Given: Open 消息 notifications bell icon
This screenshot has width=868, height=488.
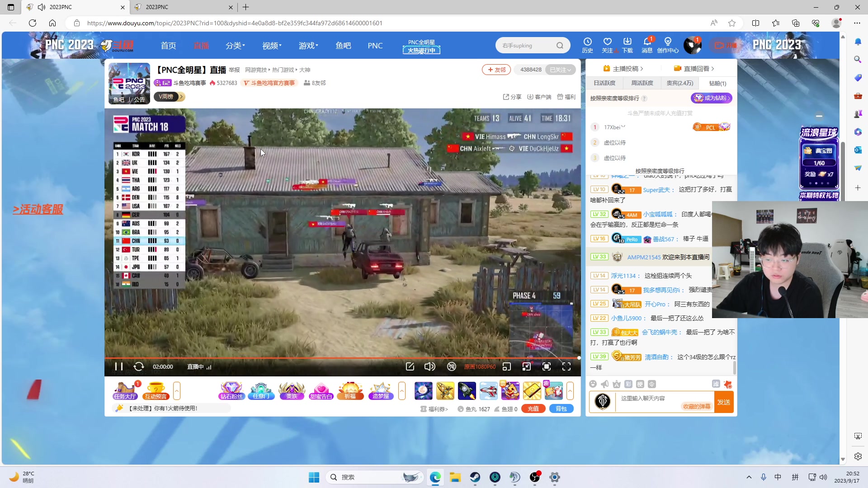Looking at the screenshot, I should coord(647,45).
